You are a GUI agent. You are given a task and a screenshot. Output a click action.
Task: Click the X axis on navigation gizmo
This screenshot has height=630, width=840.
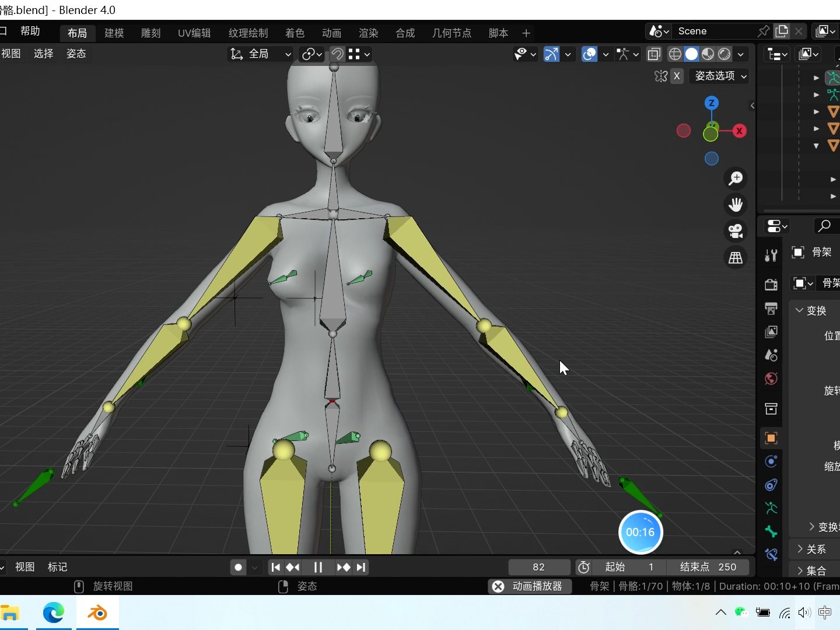pos(739,131)
